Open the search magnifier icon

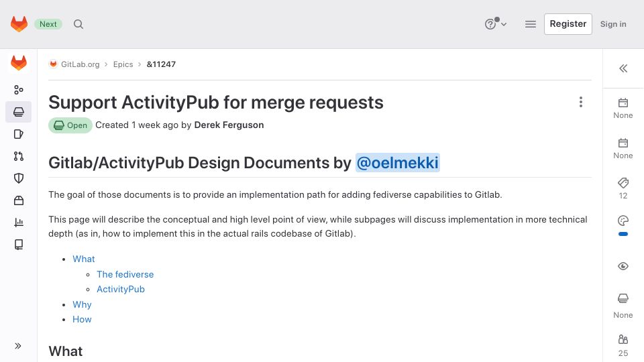(78, 24)
